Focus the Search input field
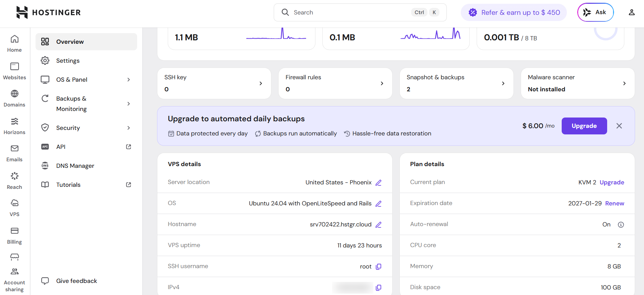The image size is (644, 295). click(x=360, y=12)
